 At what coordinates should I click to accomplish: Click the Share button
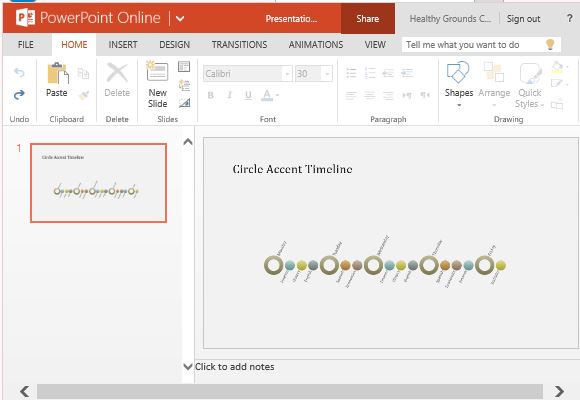coord(368,19)
